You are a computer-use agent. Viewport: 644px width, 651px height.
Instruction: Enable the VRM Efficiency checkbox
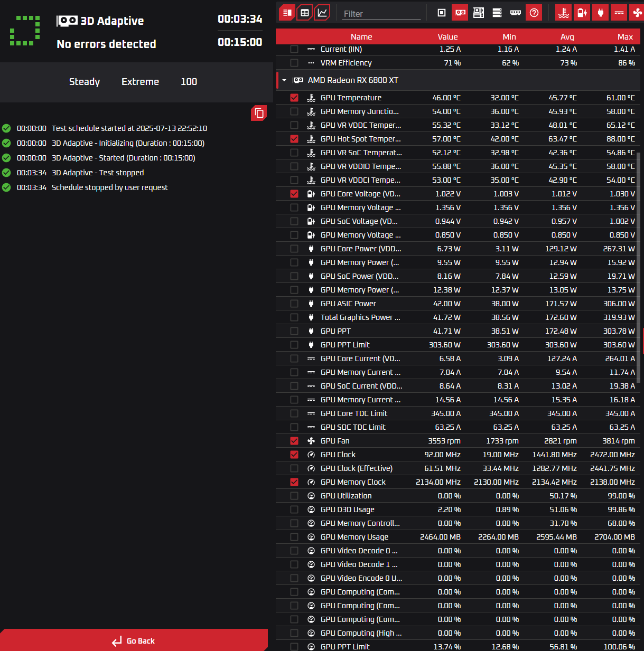294,63
